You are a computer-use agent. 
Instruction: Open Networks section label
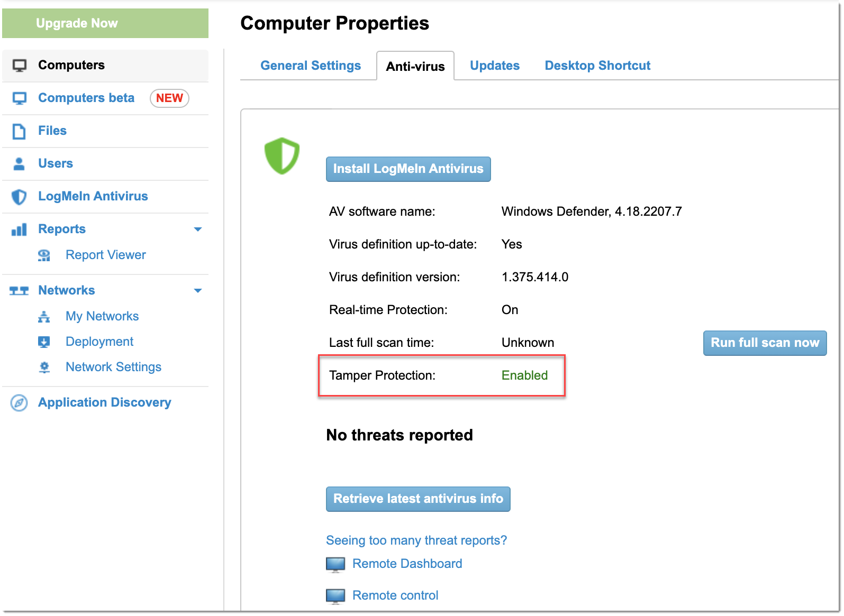(67, 290)
